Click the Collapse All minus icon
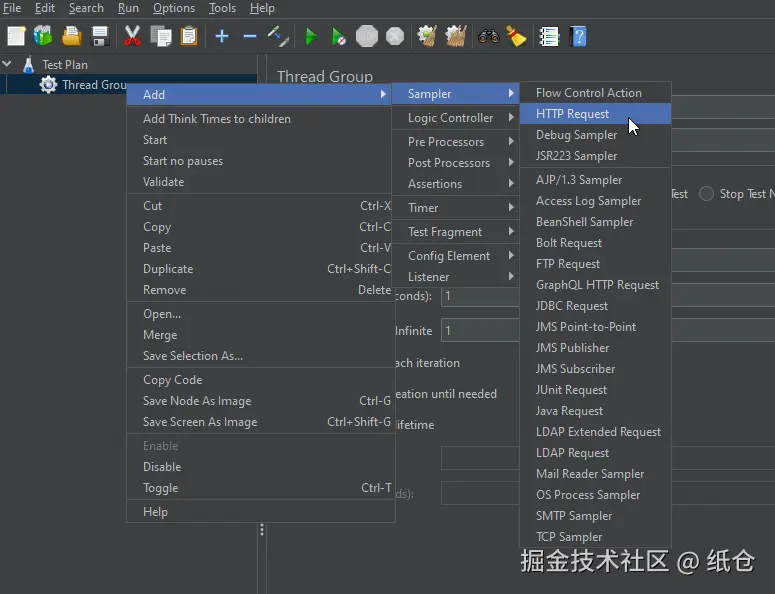 (250, 36)
